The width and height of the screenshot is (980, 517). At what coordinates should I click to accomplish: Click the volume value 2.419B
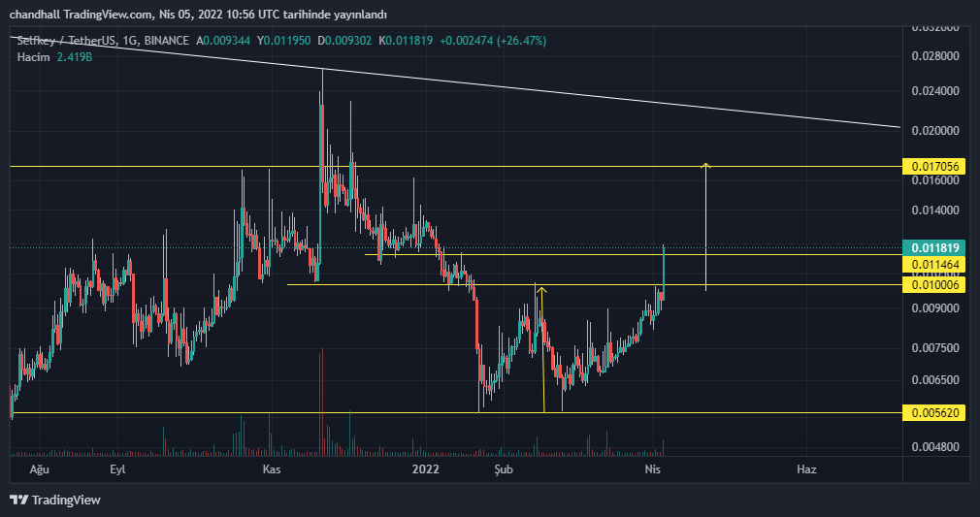tap(75, 57)
